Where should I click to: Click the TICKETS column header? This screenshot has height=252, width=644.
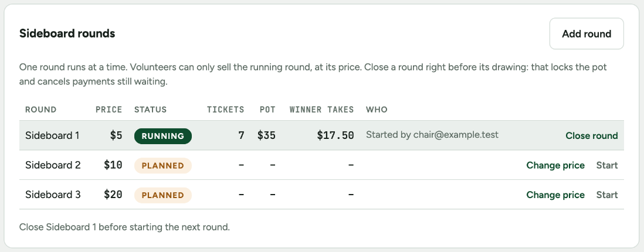point(225,110)
